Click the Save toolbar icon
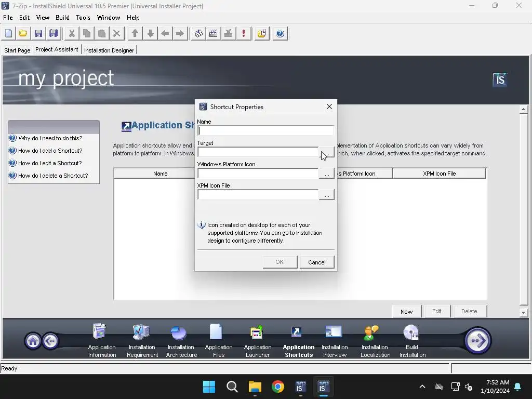The height and width of the screenshot is (399, 532). (38, 33)
